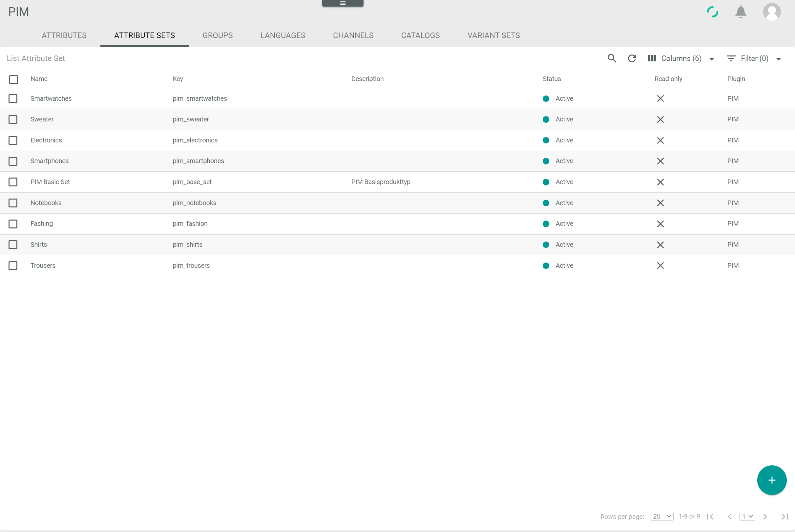Click Read only X for Sweater

tap(660, 119)
